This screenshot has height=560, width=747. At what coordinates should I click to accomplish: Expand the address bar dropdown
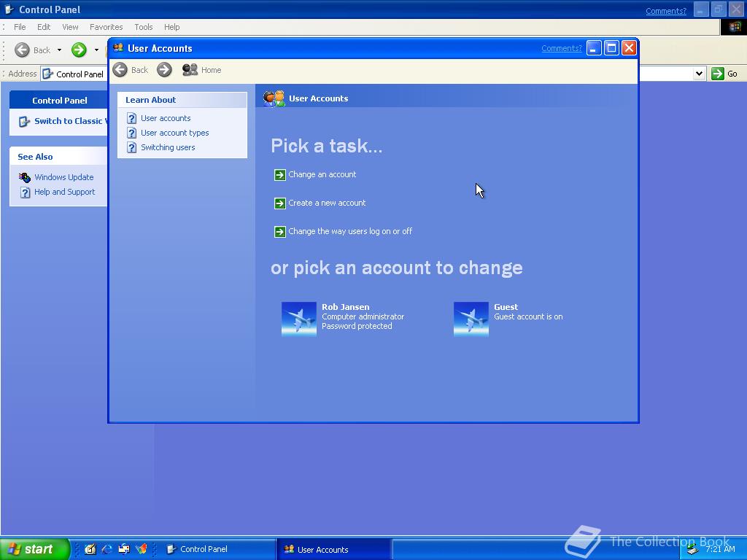pos(699,74)
